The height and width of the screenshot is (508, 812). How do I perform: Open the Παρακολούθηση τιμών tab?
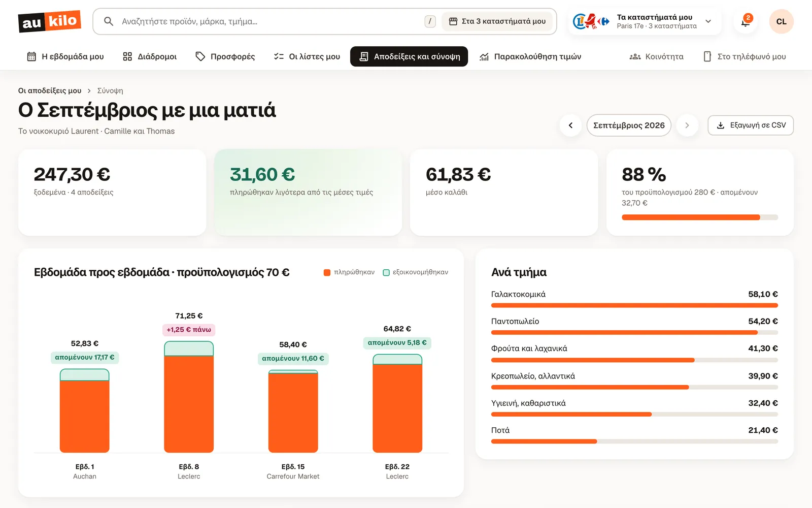click(530, 56)
